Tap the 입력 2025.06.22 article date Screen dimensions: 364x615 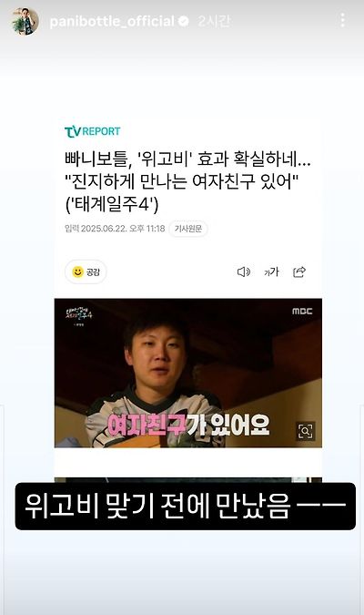pyautogui.click(x=115, y=229)
